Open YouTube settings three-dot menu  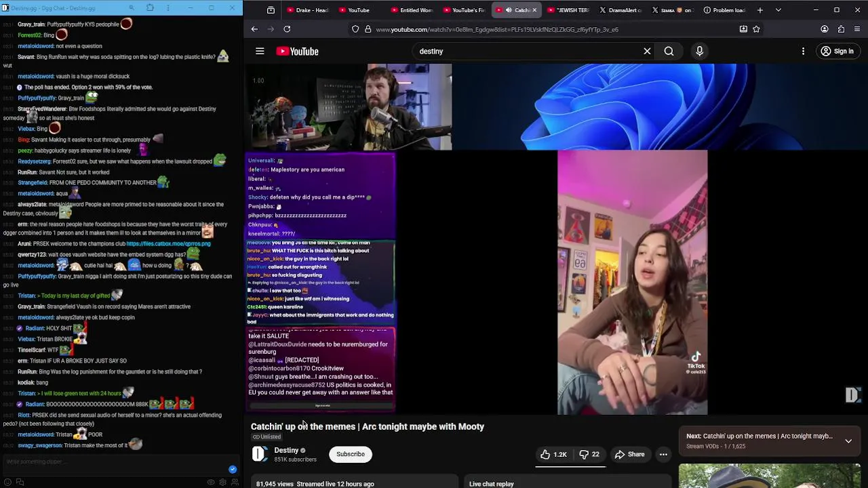pos(803,52)
